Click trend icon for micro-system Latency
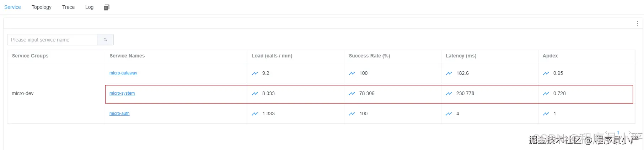The width and height of the screenshot is (644, 150). click(x=449, y=94)
